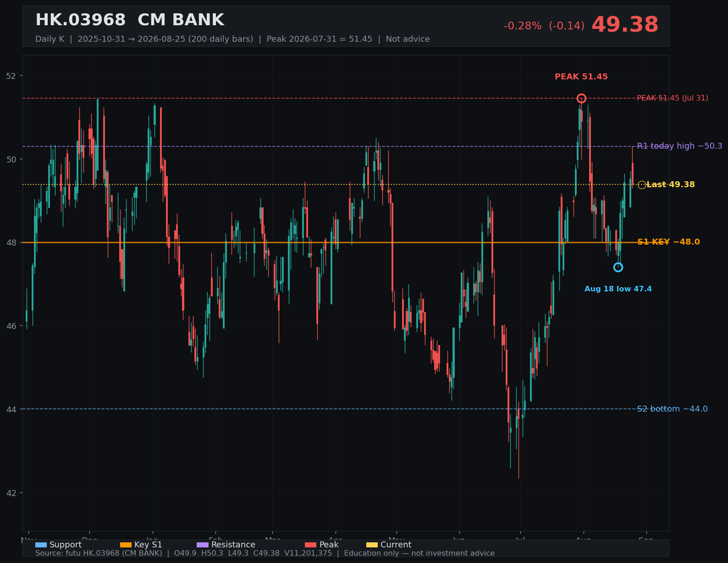Viewport: 728px width, 563px height.
Task: Click the 'H50.3' high value in the footer
Action: 212,553
